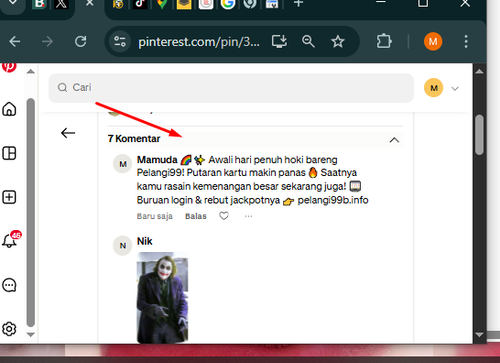Close the active Pinterest tab
The image size is (500, 363).
(x=89, y=3)
